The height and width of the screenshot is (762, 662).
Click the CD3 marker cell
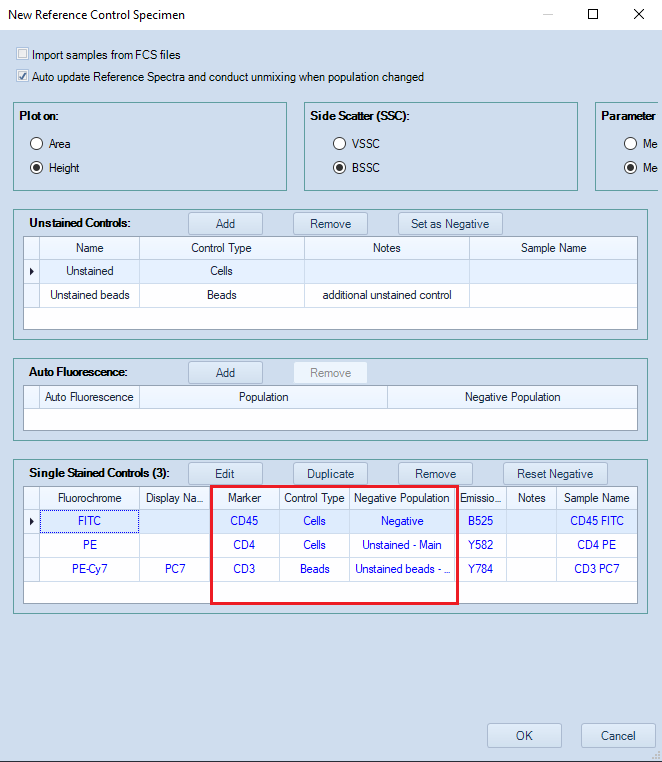(244, 569)
